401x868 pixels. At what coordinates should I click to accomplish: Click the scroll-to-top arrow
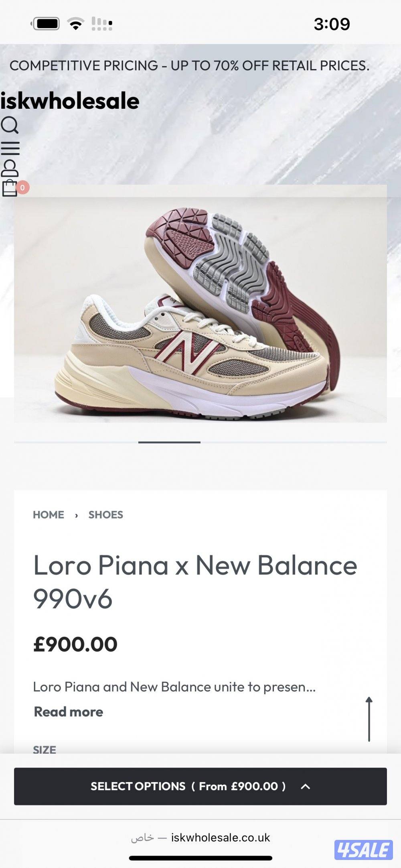pyautogui.click(x=369, y=719)
